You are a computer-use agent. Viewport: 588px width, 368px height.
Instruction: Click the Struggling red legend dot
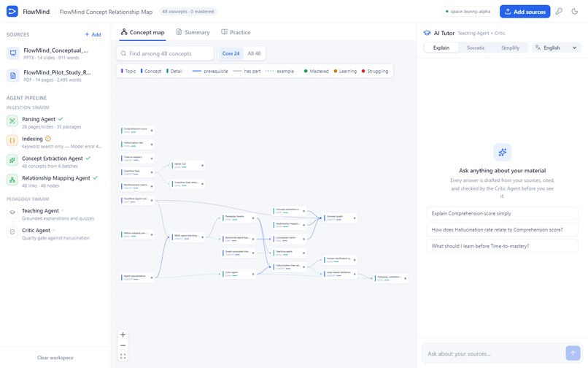(363, 71)
